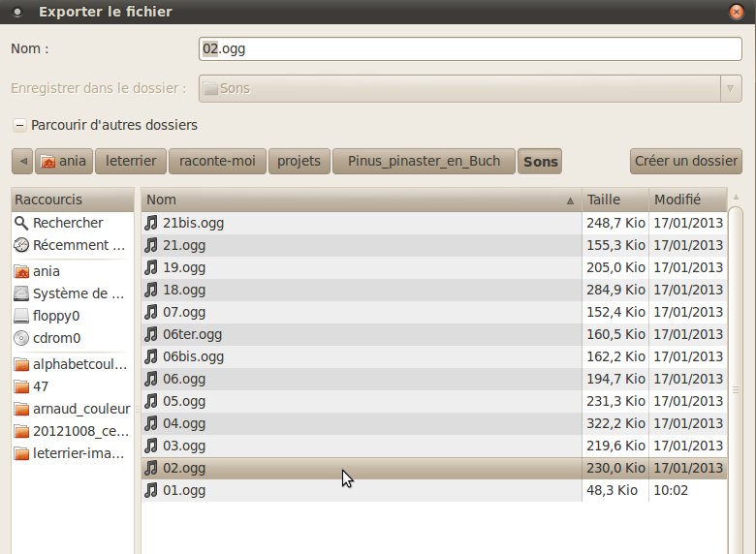
Task: Click modified time 10:02
Action: point(671,490)
